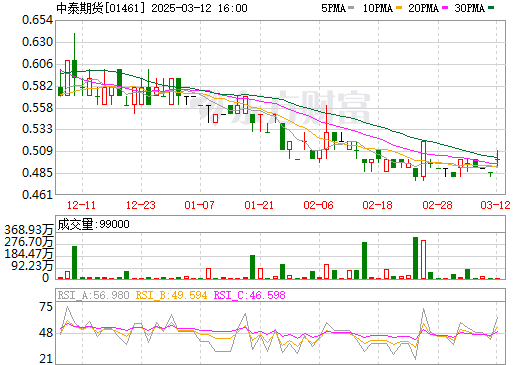Click the 0.630 price axis label
This screenshot has height=365, width=520.
pyautogui.click(x=38, y=42)
